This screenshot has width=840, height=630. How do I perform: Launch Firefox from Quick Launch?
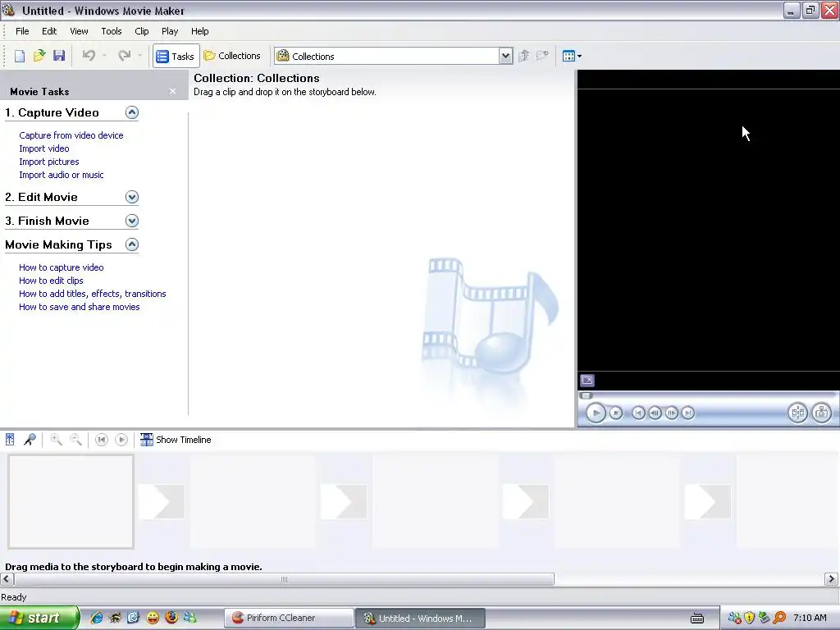(x=171, y=618)
